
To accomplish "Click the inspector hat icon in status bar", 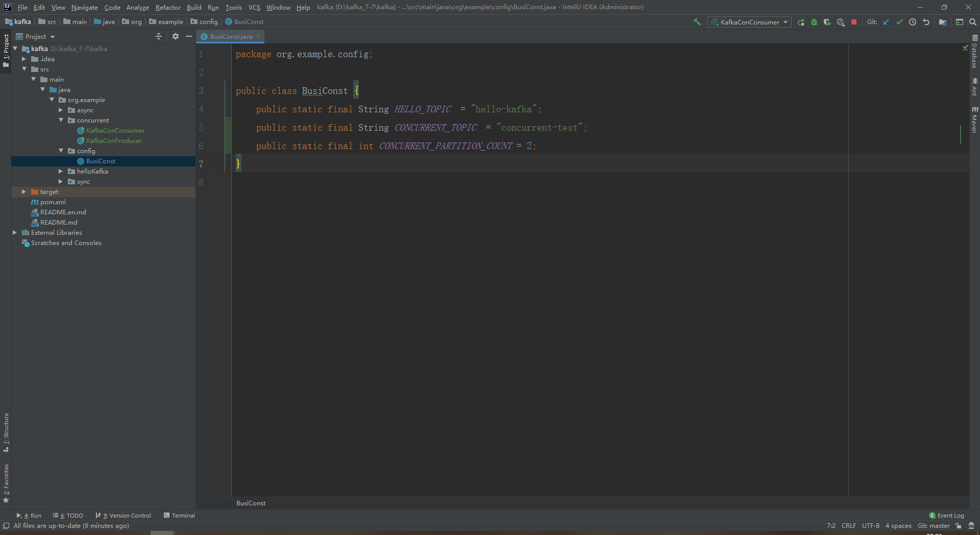I will [971, 526].
